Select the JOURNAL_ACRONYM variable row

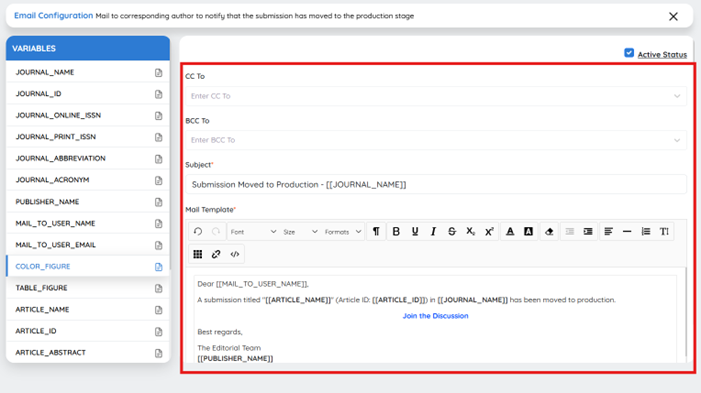click(x=88, y=180)
